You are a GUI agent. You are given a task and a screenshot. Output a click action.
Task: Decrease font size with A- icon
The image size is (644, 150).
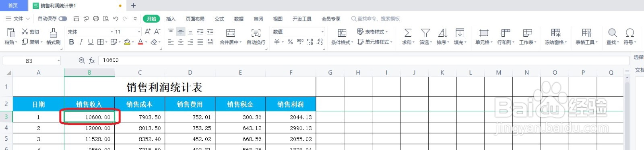[157, 31]
